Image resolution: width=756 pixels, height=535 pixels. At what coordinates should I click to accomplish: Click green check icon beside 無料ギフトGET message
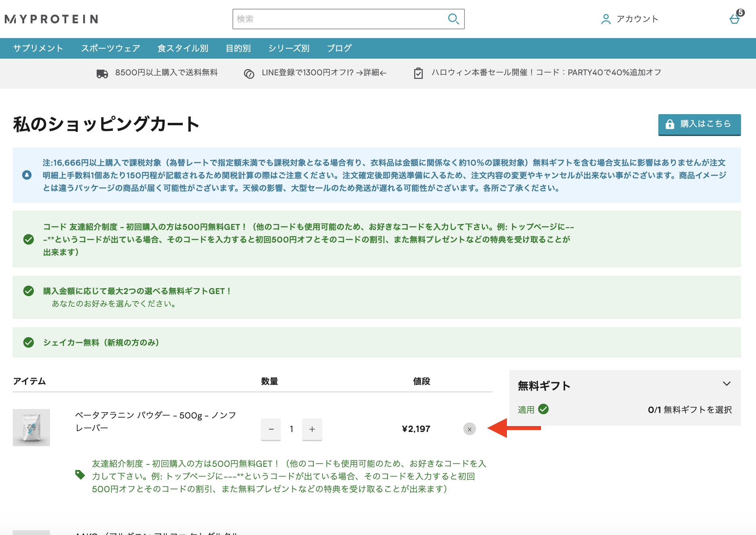(x=29, y=291)
